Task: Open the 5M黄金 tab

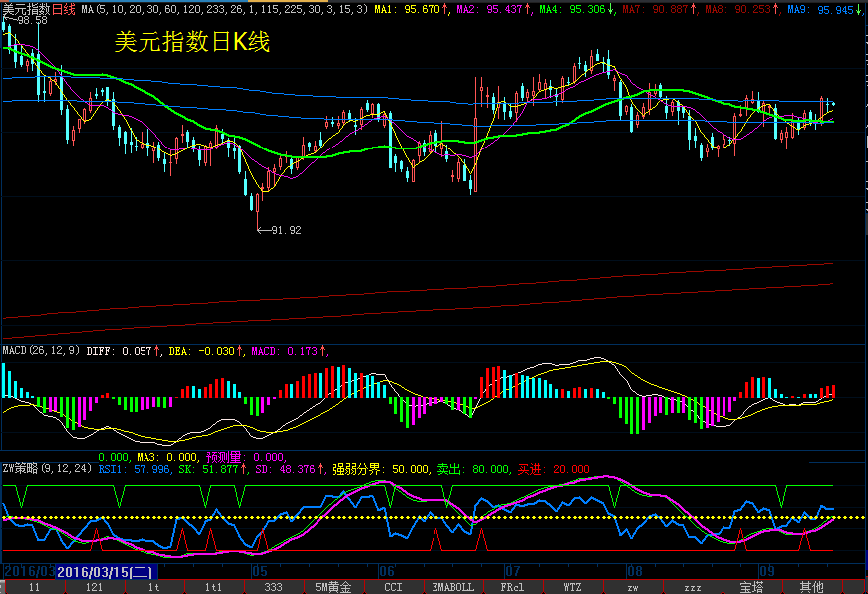Action: click(x=333, y=587)
